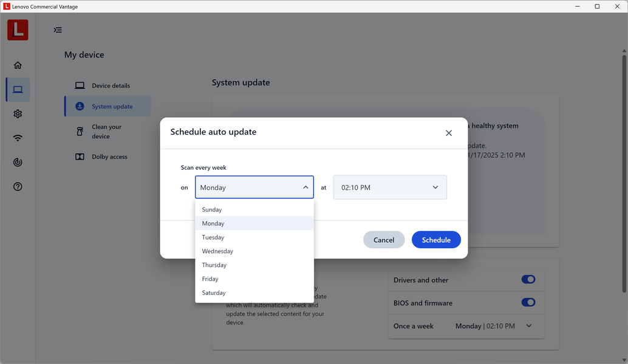Choose Wednesday from the day list
This screenshot has height=364, width=628.
click(x=254, y=251)
